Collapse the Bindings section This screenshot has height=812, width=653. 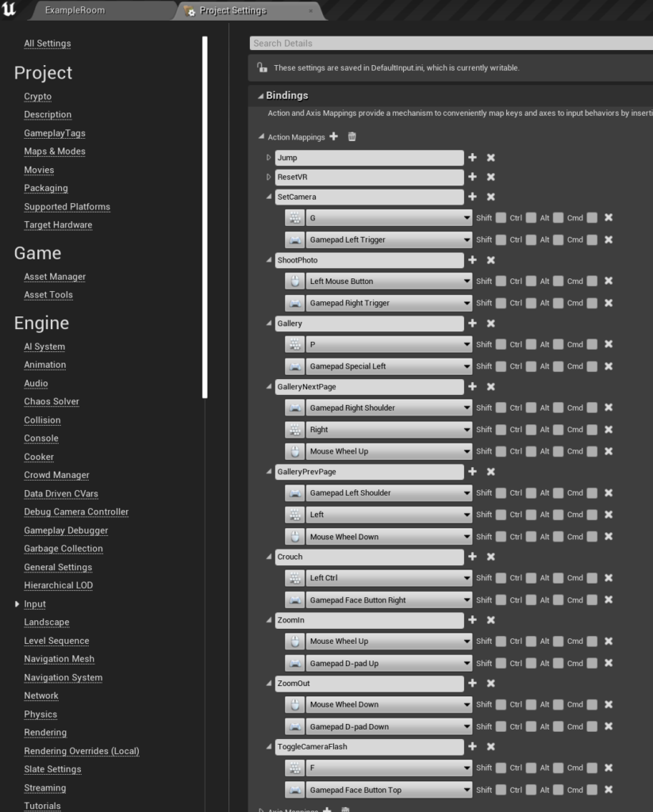[259, 96]
